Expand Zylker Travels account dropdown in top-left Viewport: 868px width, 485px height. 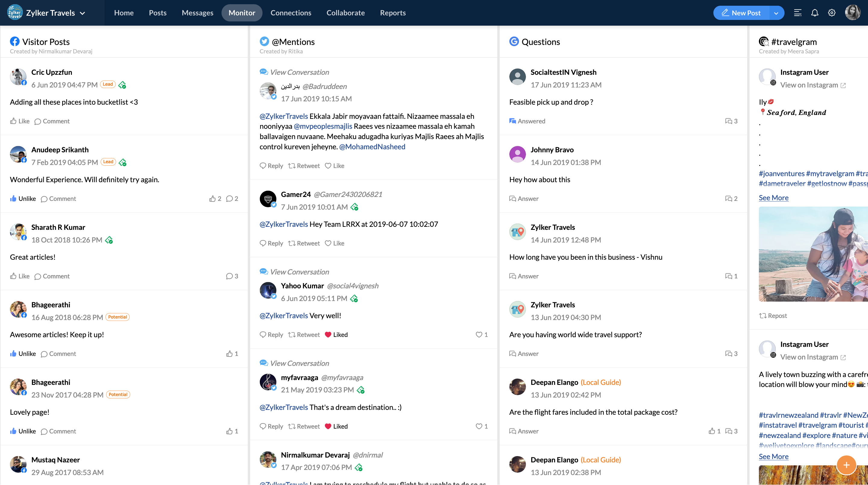(x=82, y=13)
